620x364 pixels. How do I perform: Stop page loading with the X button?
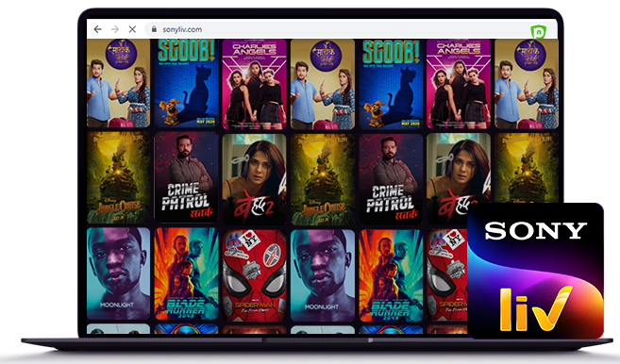(x=132, y=29)
